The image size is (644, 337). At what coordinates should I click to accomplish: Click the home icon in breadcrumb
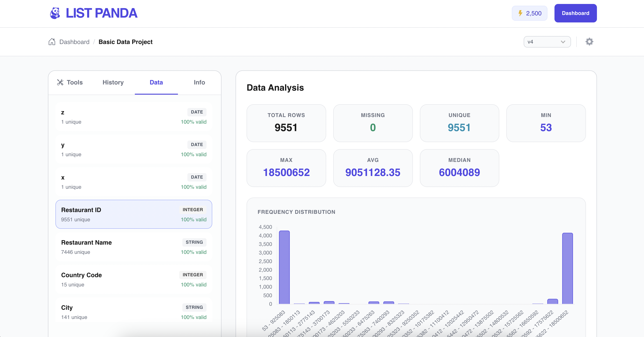pos(52,42)
